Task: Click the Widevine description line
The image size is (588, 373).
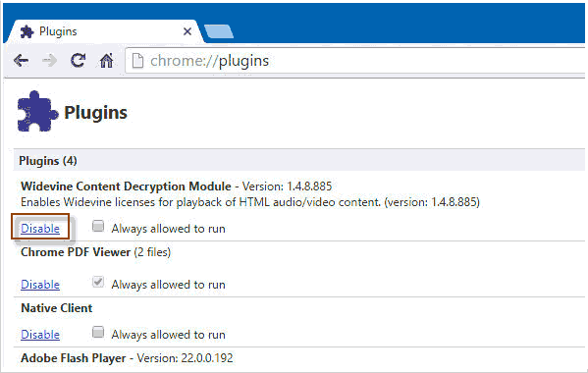Action: click(x=250, y=202)
